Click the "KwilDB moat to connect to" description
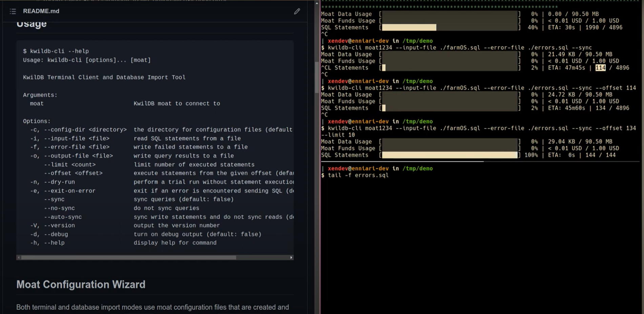 (177, 104)
